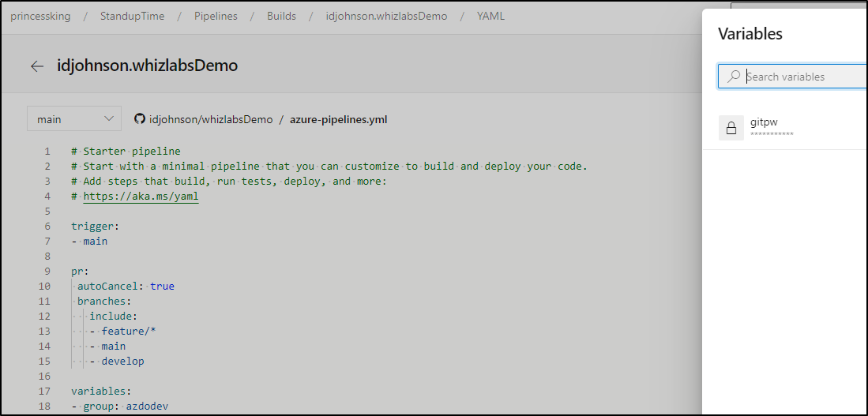Open the princessking breadcrumb

(40, 16)
